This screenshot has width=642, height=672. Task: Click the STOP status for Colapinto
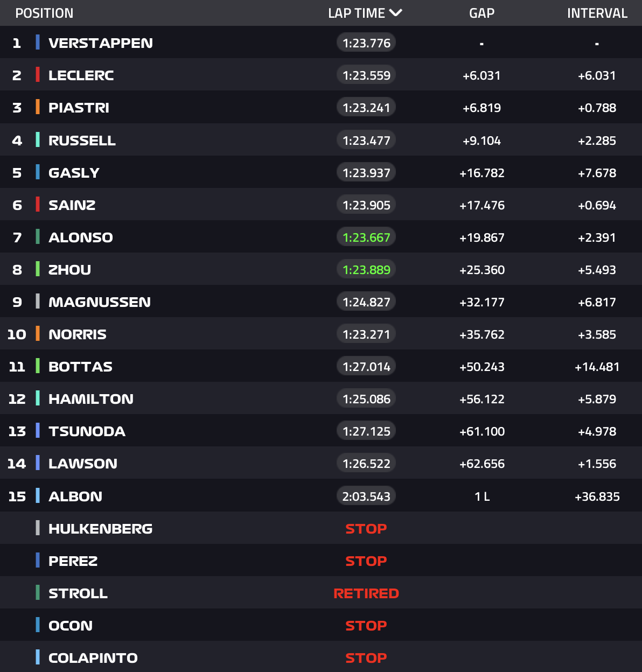[x=366, y=658]
